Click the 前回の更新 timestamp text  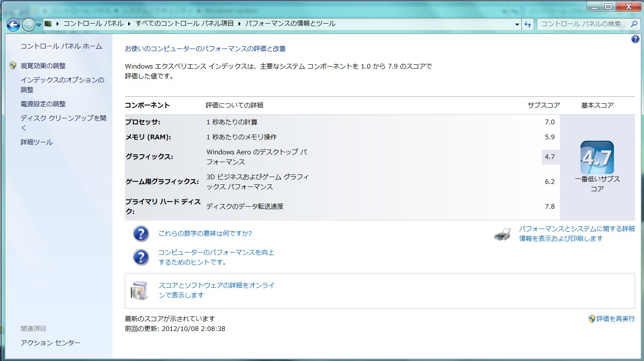tap(175, 329)
